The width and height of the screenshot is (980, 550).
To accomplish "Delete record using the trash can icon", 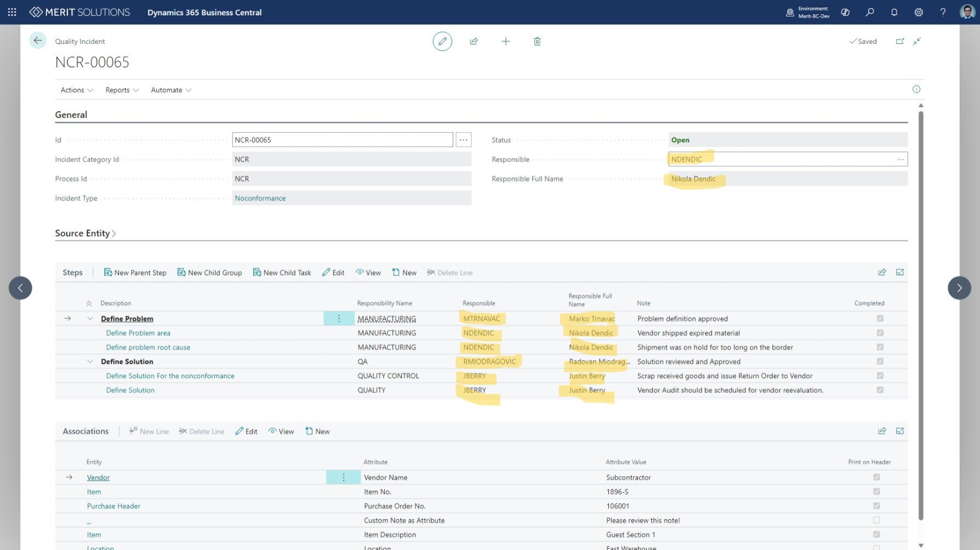I will [537, 42].
